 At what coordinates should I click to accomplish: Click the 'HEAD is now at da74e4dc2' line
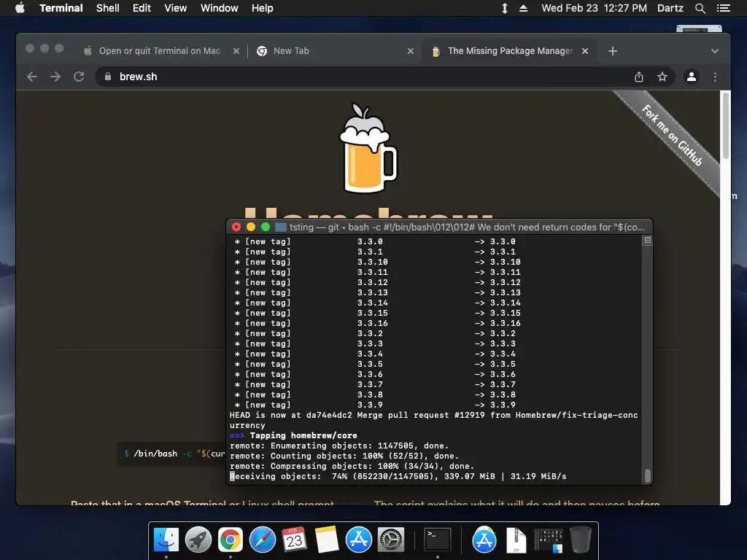[x=433, y=420]
